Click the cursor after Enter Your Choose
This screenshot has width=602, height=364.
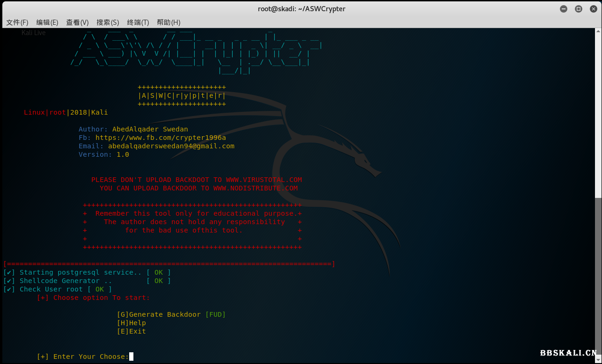coord(131,357)
